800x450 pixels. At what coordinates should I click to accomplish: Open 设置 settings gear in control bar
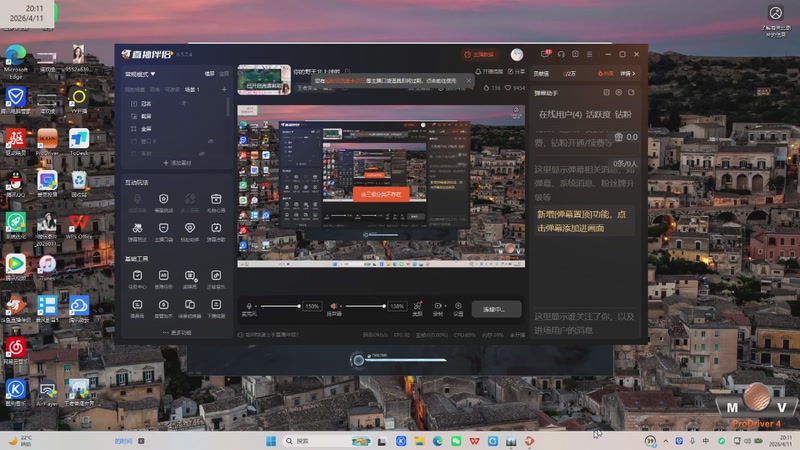click(458, 308)
